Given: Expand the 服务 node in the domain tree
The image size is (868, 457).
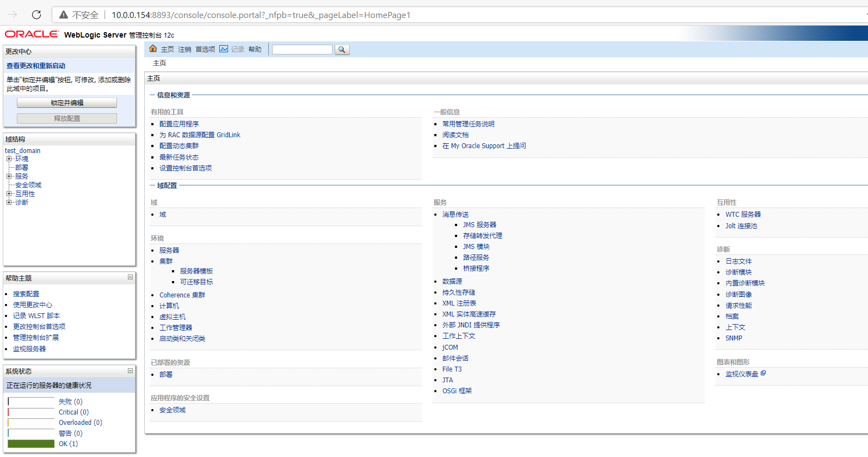Looking at the screenshot, I should [9, 176].
